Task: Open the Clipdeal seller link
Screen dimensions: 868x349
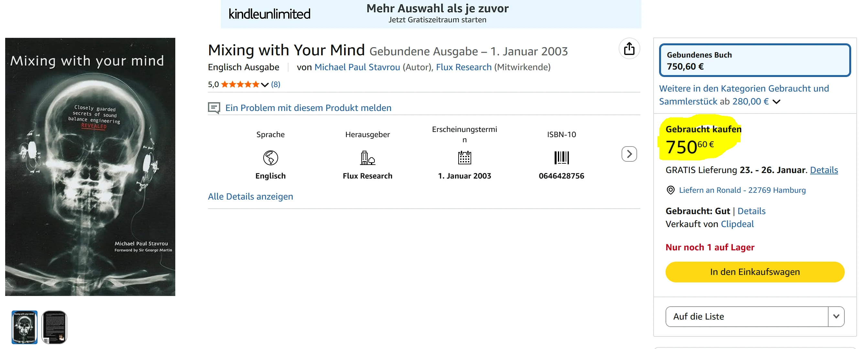Action: [x=737, y=224]
